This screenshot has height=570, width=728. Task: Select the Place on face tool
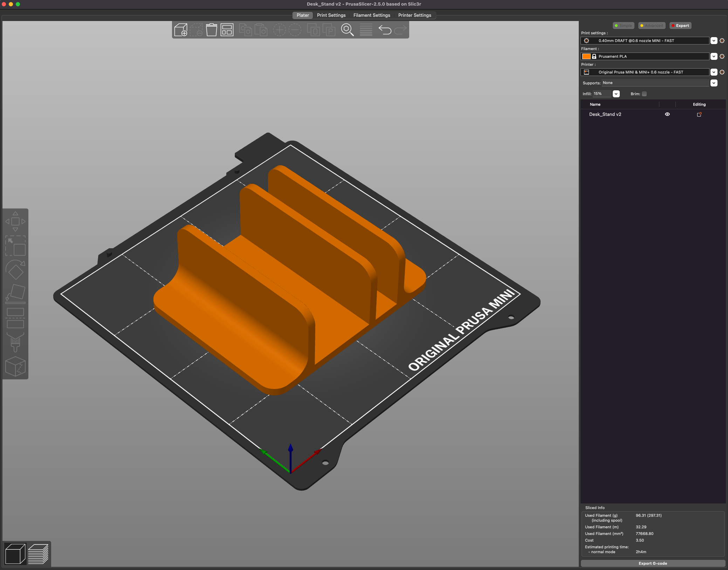[x=15, y=293]
